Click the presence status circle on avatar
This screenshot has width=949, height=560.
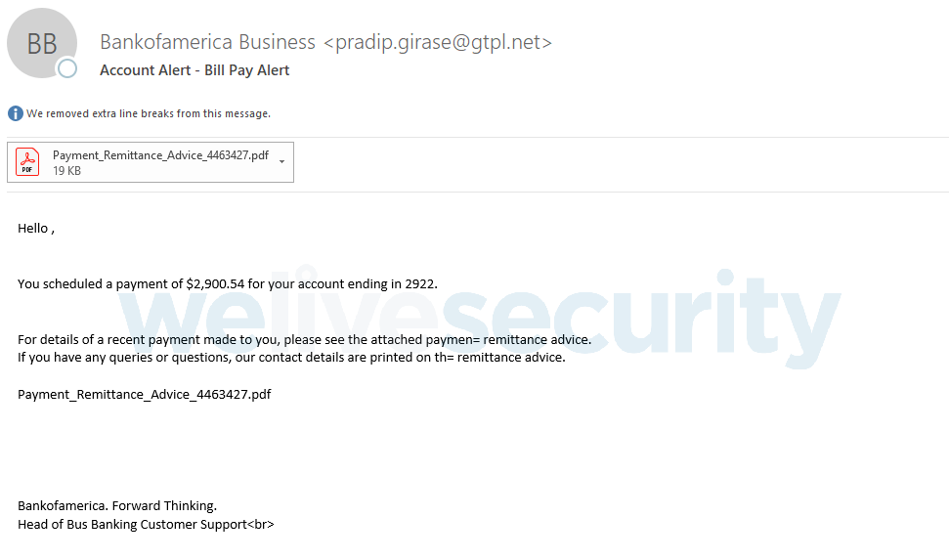(66, 68)
